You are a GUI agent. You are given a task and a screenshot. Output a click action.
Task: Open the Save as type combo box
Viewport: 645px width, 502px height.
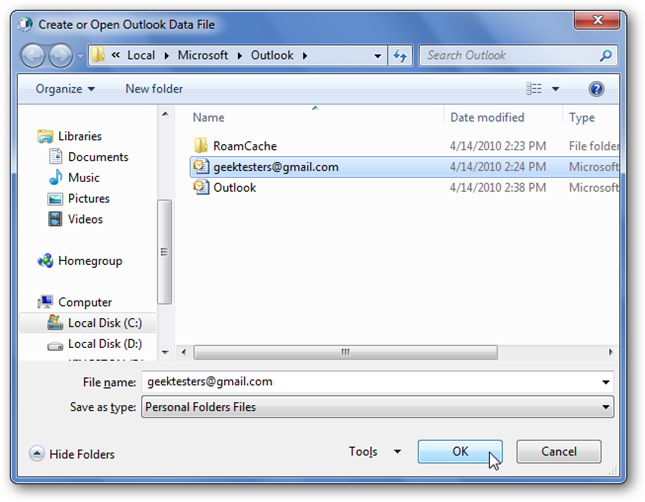coord(377,407)
